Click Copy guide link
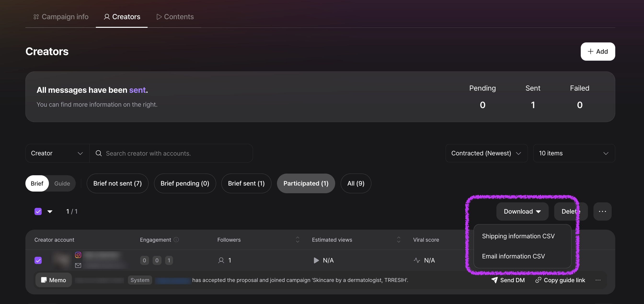 (560, 280)
